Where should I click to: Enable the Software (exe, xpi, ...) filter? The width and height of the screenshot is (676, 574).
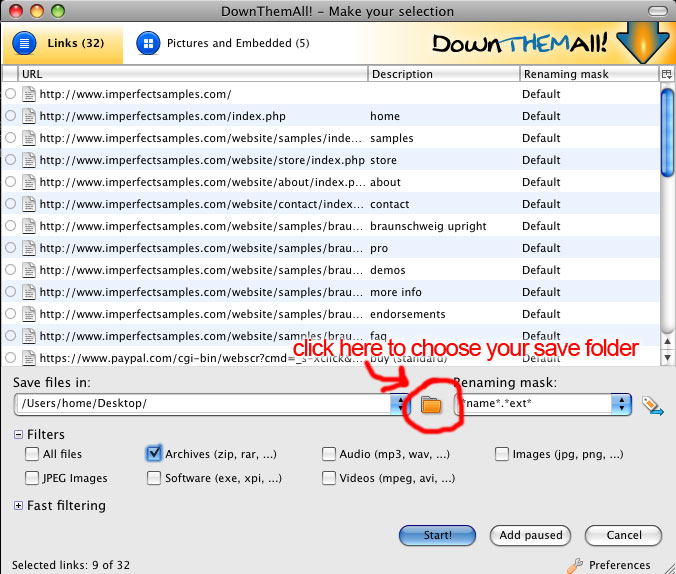tap(154, 478)
